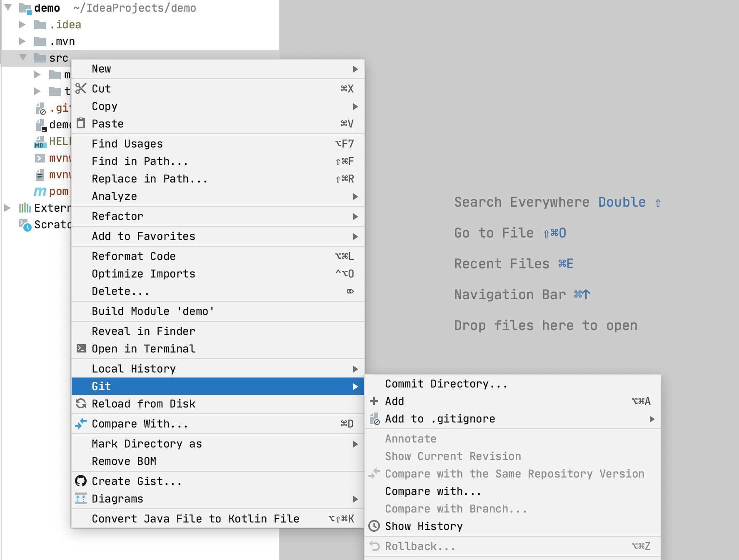The image size is (739, 560).
Task: Open the Add to .gitignore submenu arrow
Action: 652,419
